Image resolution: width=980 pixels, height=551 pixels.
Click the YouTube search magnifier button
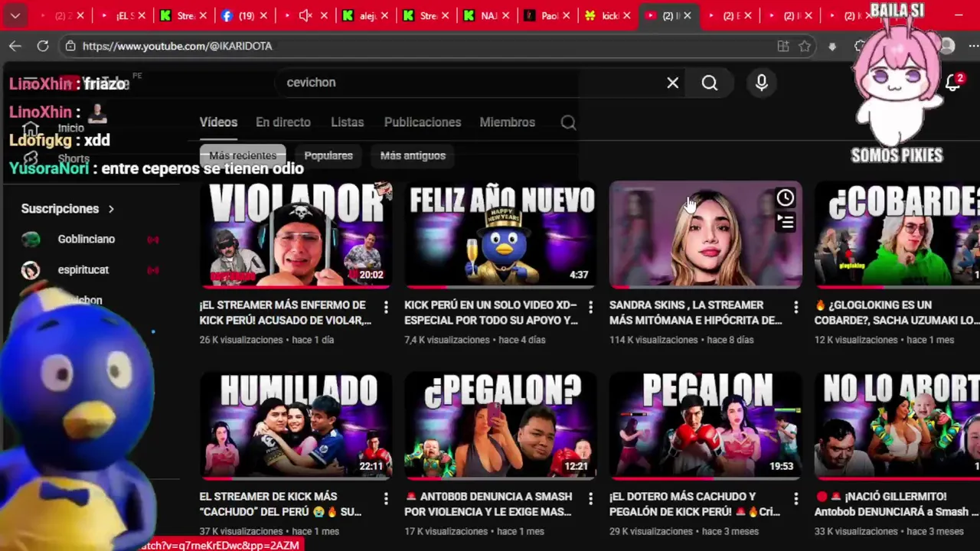coord(710,83)
